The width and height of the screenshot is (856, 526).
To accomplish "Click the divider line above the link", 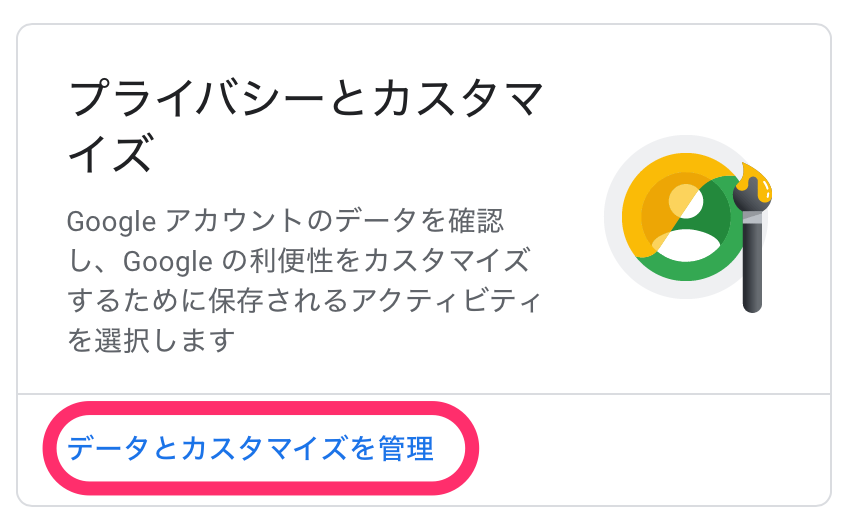I will pyautogui.click(x=424, y=393).
